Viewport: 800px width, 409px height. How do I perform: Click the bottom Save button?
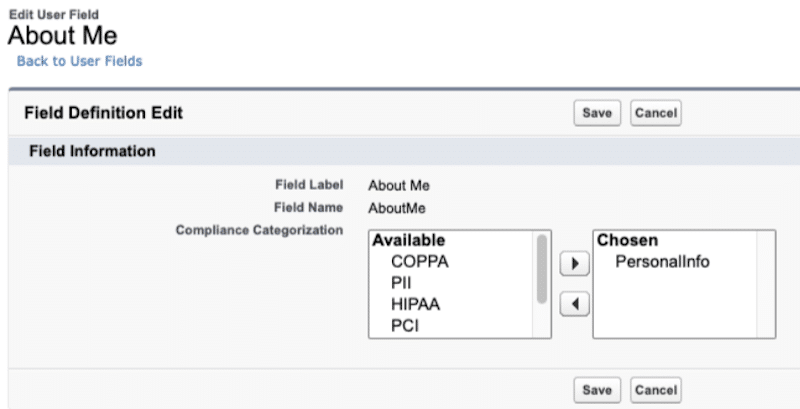coord(596,389)
